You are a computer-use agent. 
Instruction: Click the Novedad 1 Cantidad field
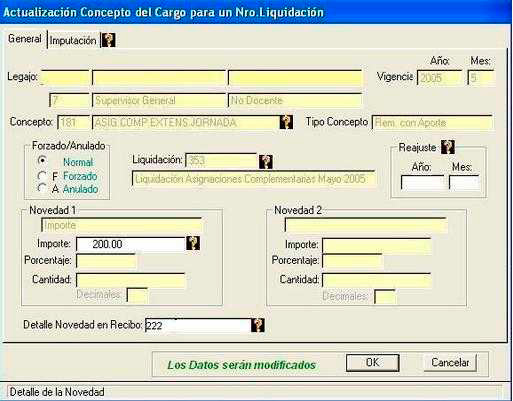pyautogui.click(x=131, y=280)
